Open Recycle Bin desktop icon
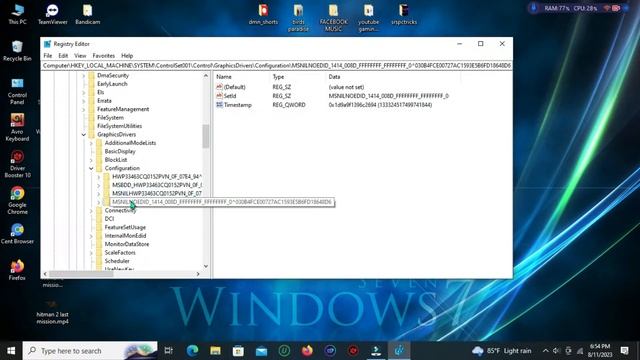The width and height of the screenshot is (640, 360). point(17,51)
